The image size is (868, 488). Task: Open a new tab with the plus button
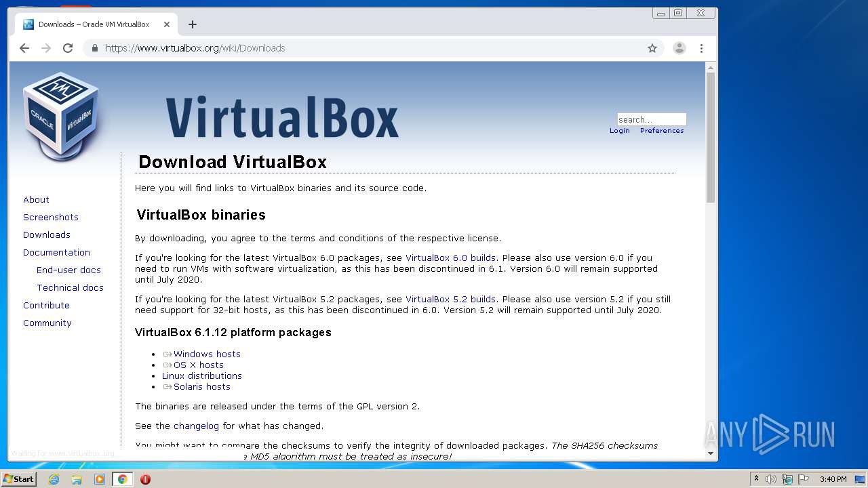pyautogui.click(x=193, y=24)
